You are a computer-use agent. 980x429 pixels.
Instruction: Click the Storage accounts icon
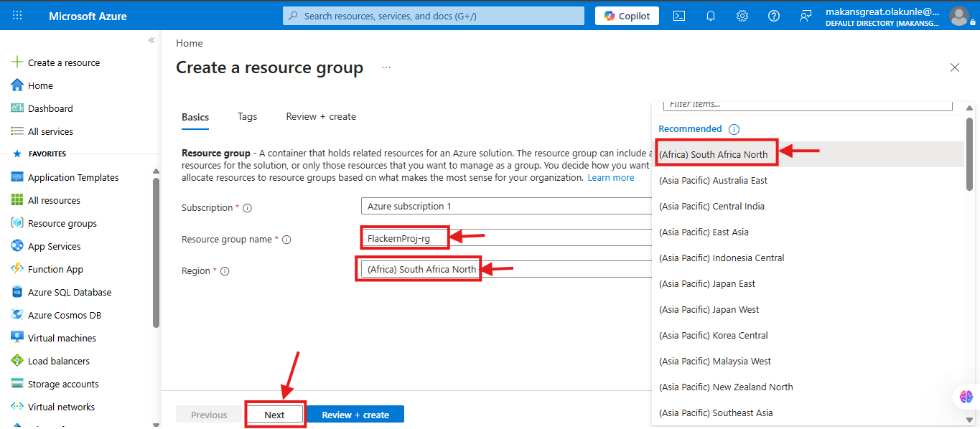(17, 384)
